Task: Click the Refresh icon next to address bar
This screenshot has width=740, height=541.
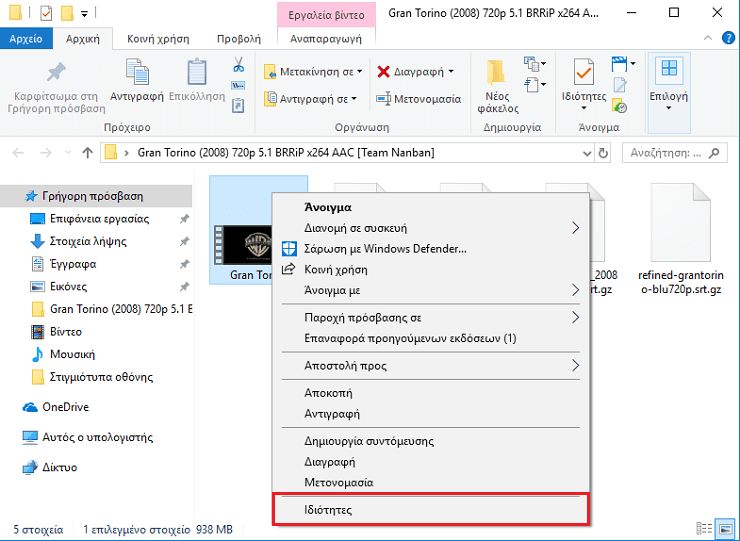Action: pyautogui.click(x=603, y=153)
